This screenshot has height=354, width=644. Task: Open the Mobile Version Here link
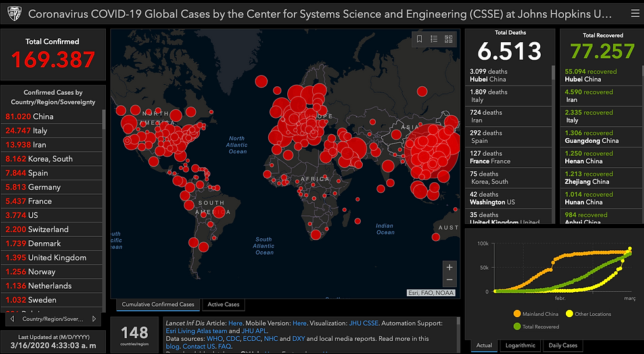coord(300,323)
